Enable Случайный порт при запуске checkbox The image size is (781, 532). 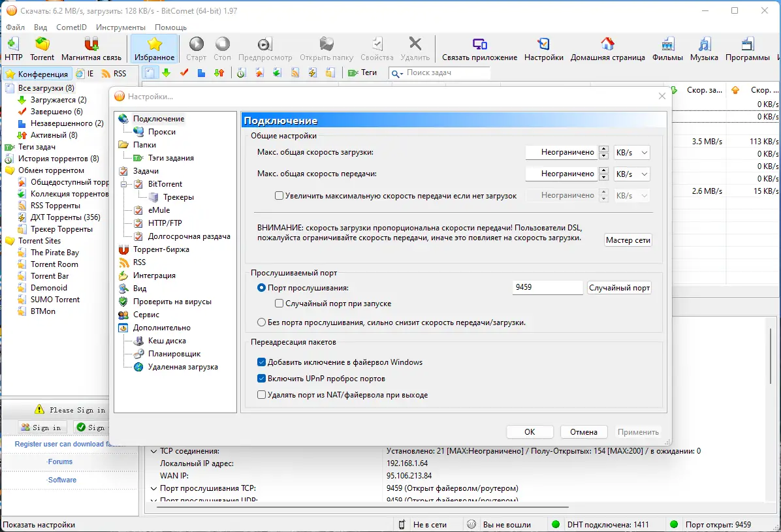(x=279, y=304)
